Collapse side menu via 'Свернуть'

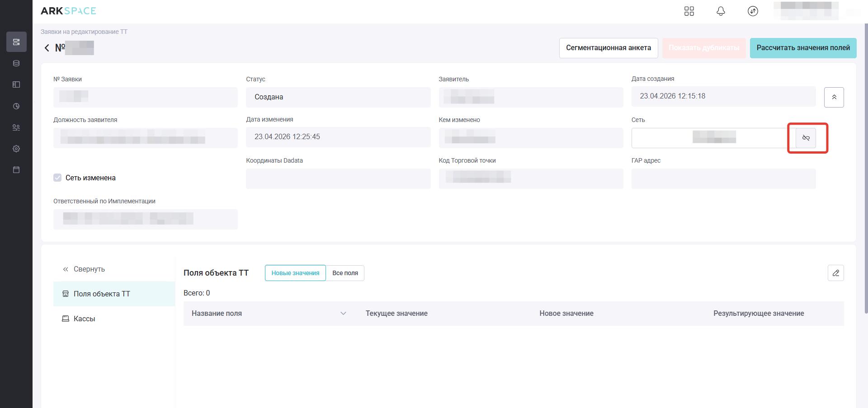click(x=84, y=269)
